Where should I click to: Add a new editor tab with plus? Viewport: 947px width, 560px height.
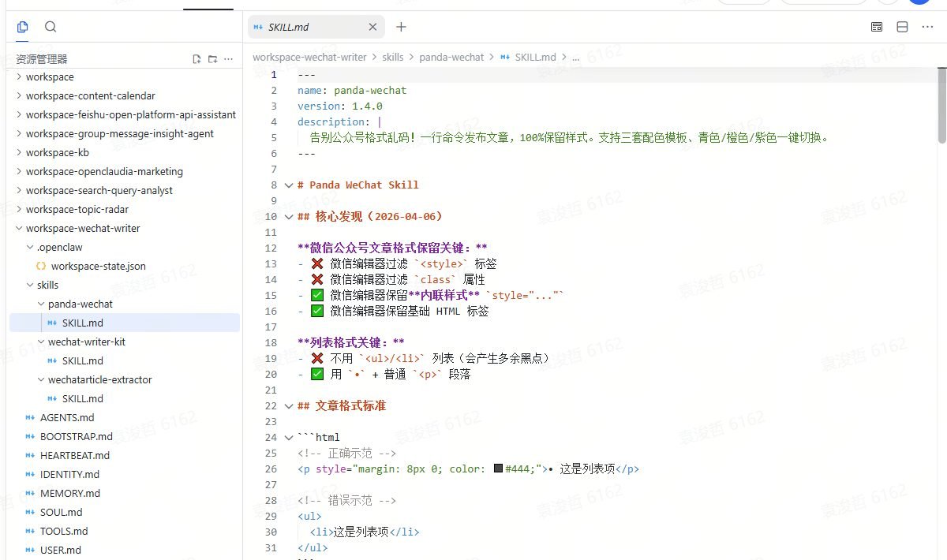pyautogui.click(x=401, y=27)
